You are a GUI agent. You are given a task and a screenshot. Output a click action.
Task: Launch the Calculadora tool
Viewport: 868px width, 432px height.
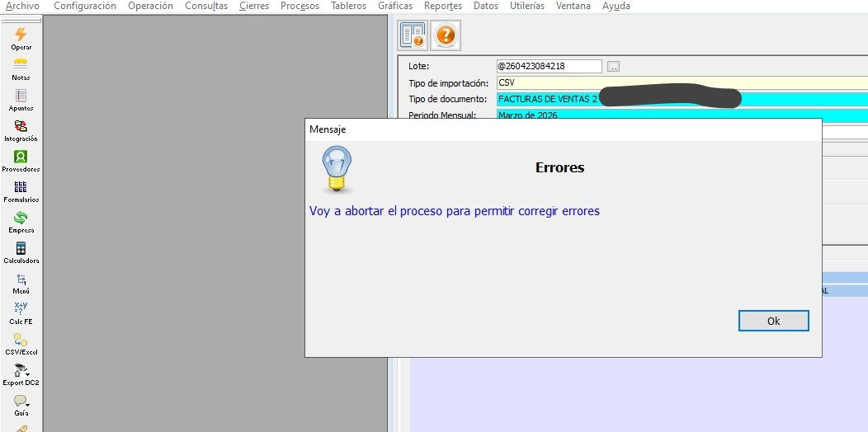21,249
